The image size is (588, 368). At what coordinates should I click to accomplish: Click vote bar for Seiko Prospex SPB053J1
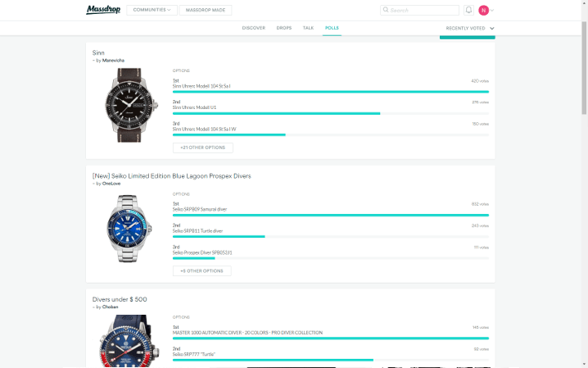tap(330, 258)
